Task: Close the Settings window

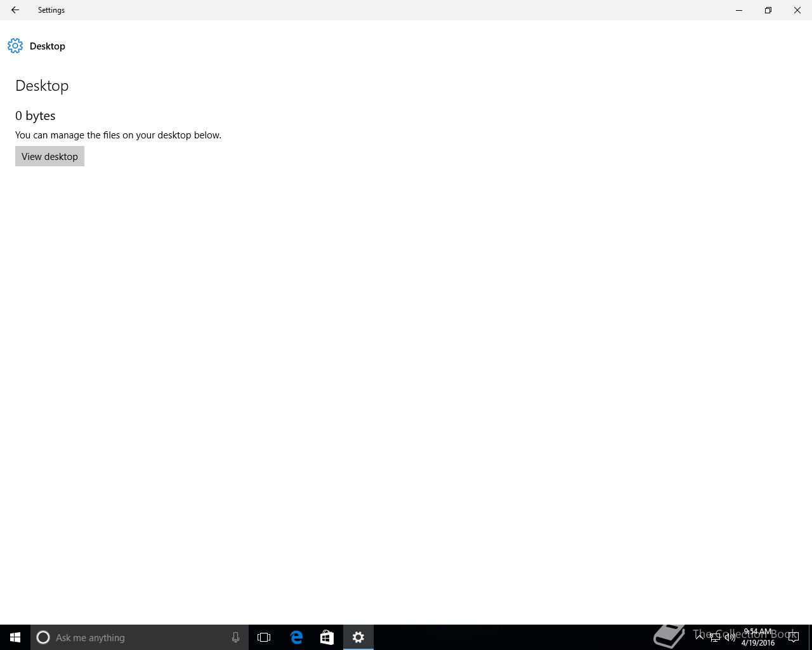Action: 797,10
